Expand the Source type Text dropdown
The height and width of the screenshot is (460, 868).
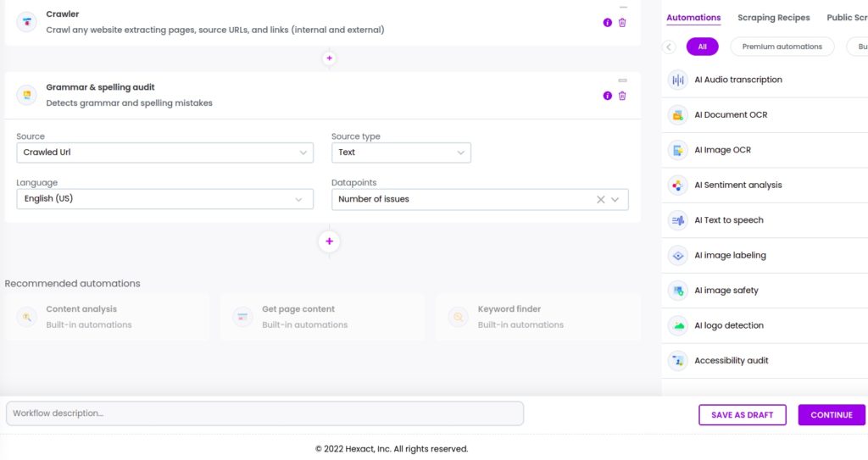coord(401,152)
